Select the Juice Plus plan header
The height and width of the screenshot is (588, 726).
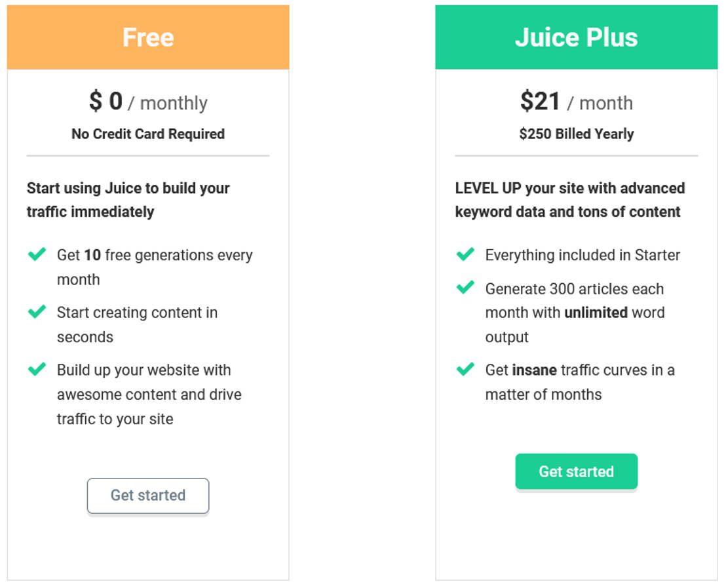(577, 37)
